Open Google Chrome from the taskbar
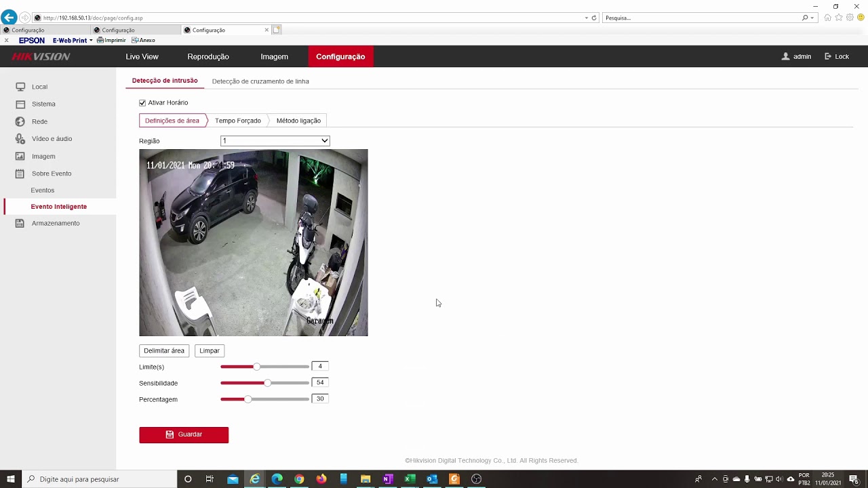This screenshot has width=868, height=488. 299,479
